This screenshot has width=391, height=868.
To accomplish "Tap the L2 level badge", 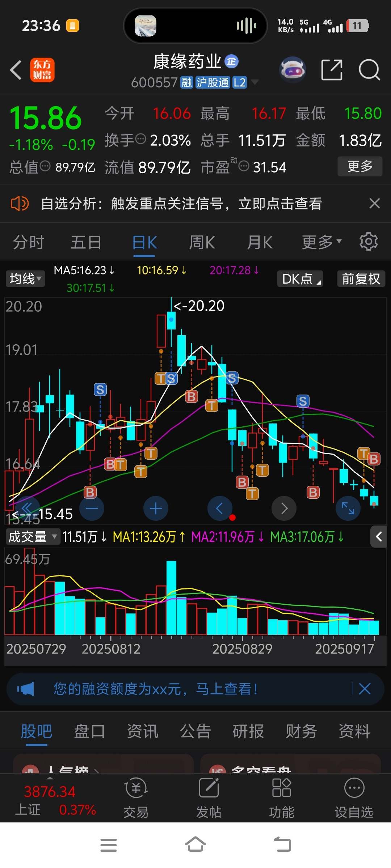I will (239, 82).
